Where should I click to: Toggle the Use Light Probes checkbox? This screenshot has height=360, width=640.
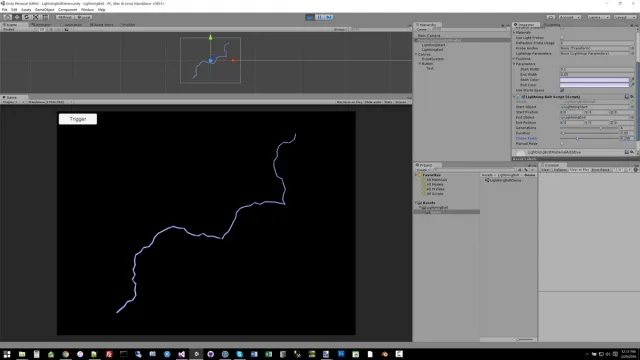pyautogui.click(x=562, y=38)
